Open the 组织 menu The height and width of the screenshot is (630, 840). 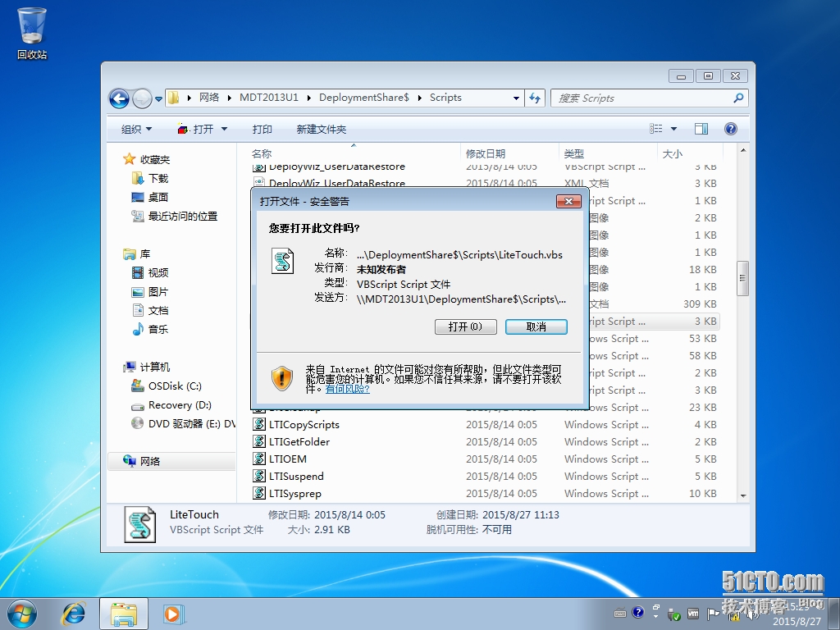[136, 129]
